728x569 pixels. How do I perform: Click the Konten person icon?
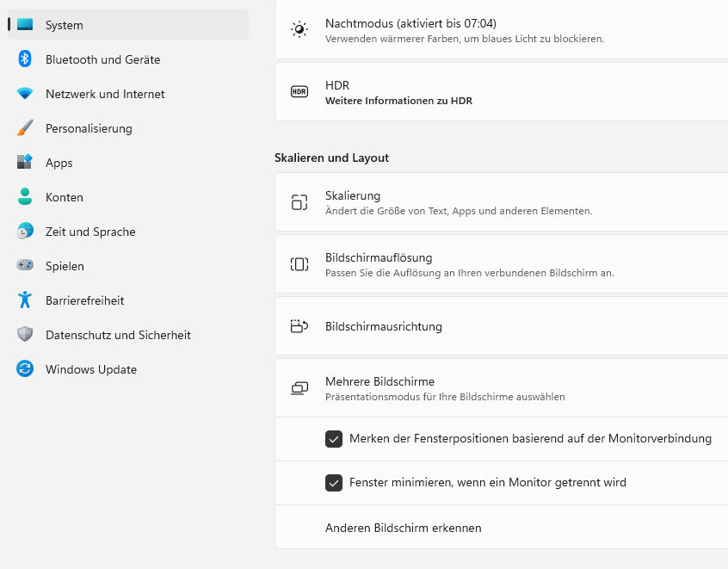tap(25, 196)
